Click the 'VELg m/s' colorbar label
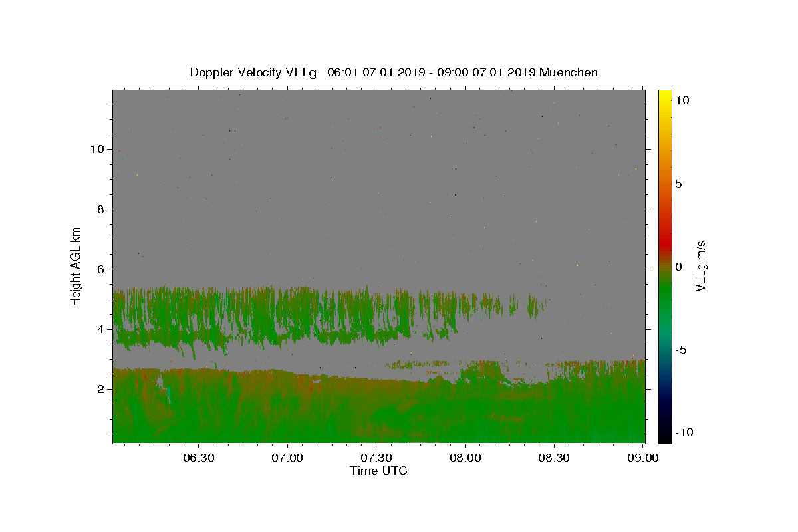798x532 pixels. coord(700,266)
